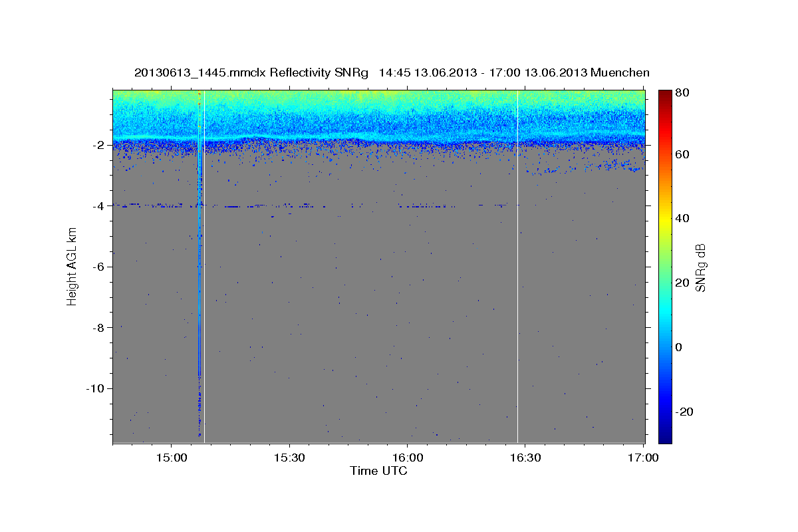
Task: Click the colorbar value 20 label
Action: (x=682, y=283)
